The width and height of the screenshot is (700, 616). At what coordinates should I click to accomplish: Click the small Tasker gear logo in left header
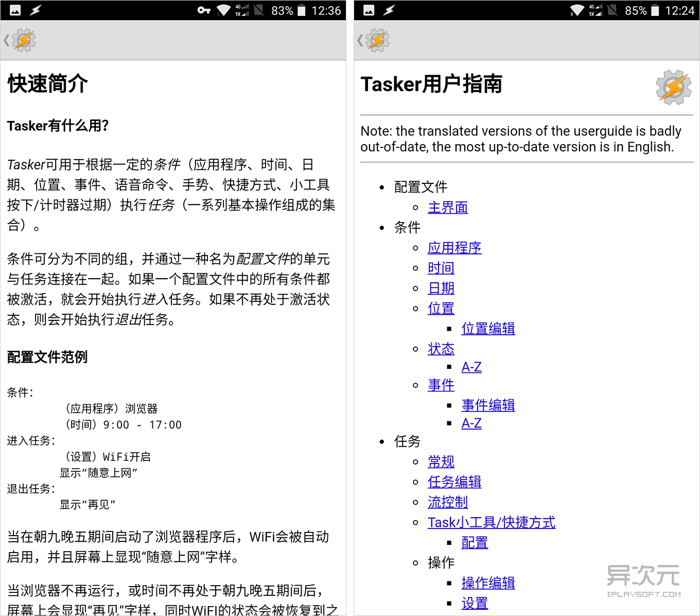point(23,40)
